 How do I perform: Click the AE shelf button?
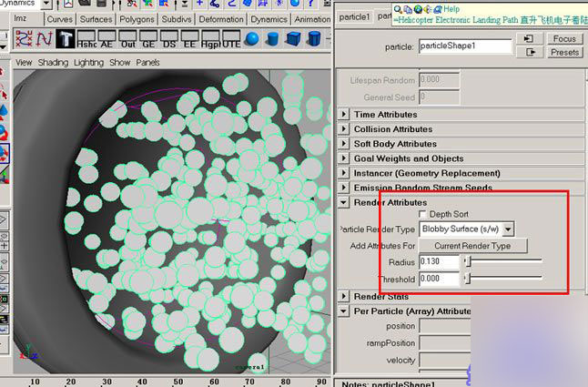[x=106, y=39]
